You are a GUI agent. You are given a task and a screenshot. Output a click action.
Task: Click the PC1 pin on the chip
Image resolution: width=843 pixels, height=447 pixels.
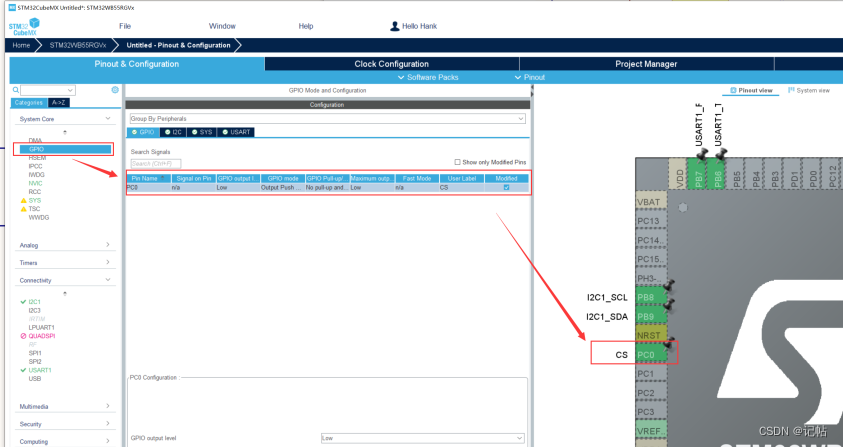pos(651,374)
